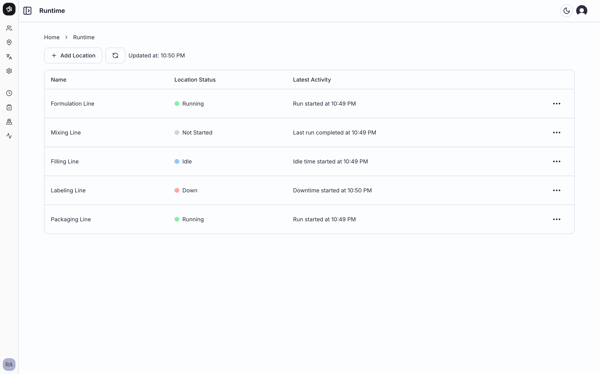
Task: Click the refresh icon button
Action: coord(115,56)
